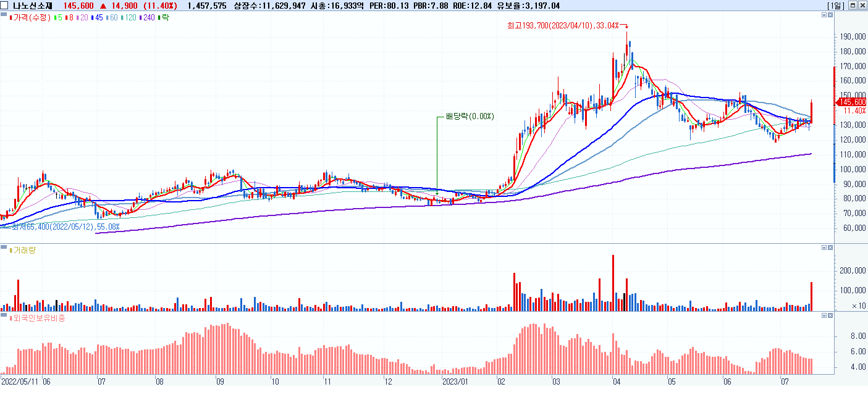The width and height of the screenshot is (868, 400).
Task: Collapse the 외국인보유비중 panel
Action: click(x=824, y=315)
